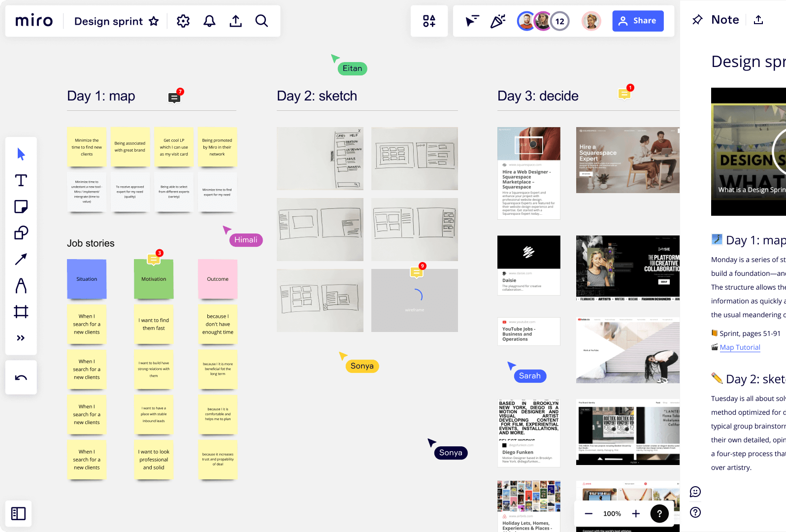Toggle the frames side panel icon
This screenshot has height=532, width=786.
pyautogui.click(x=18, y=513)
